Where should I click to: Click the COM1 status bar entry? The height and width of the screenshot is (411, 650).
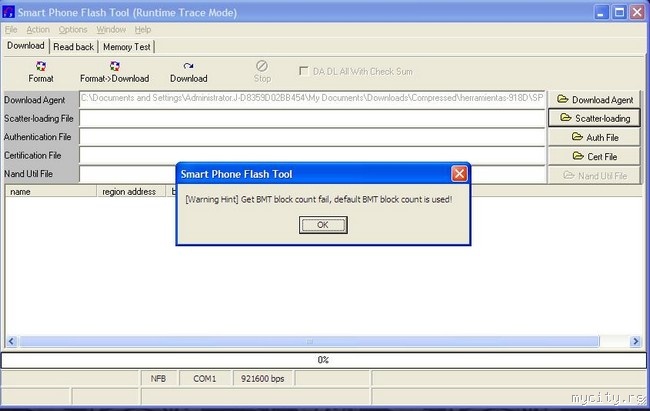coord(205,379)
